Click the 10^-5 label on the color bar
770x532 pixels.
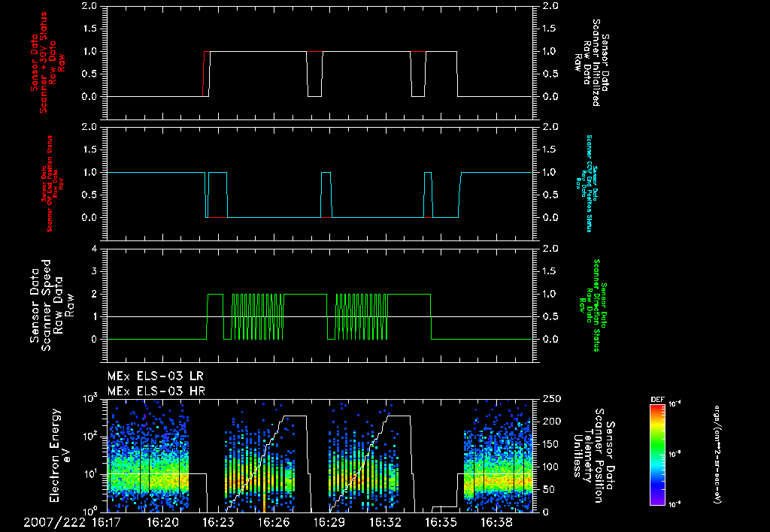tap(675, 454)
